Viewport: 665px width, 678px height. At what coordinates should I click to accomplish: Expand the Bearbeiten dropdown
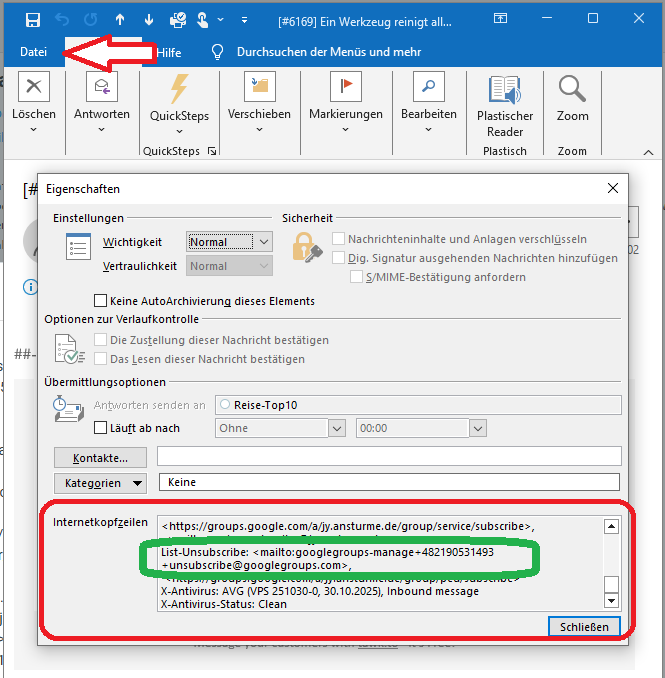[429, 128]
